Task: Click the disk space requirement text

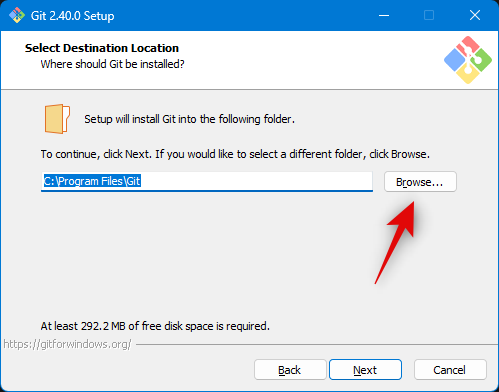Action: pyautogui.click(x=155, y=326)
